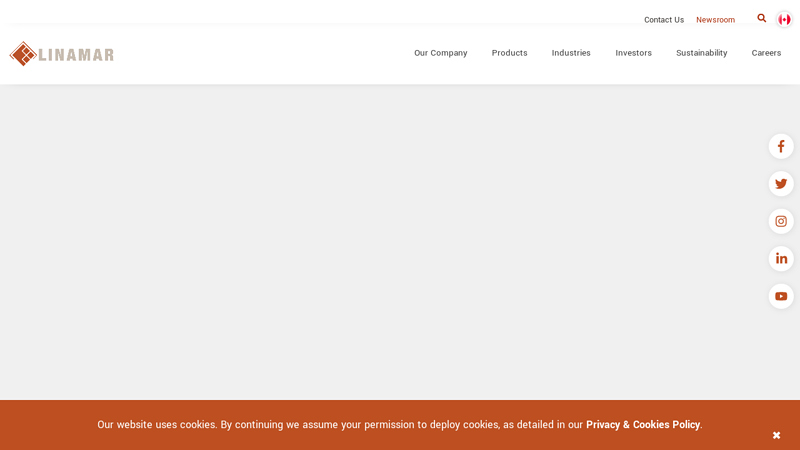
Task: Read the Privacy & Cookies Policy link
Action: click(643, 425)
